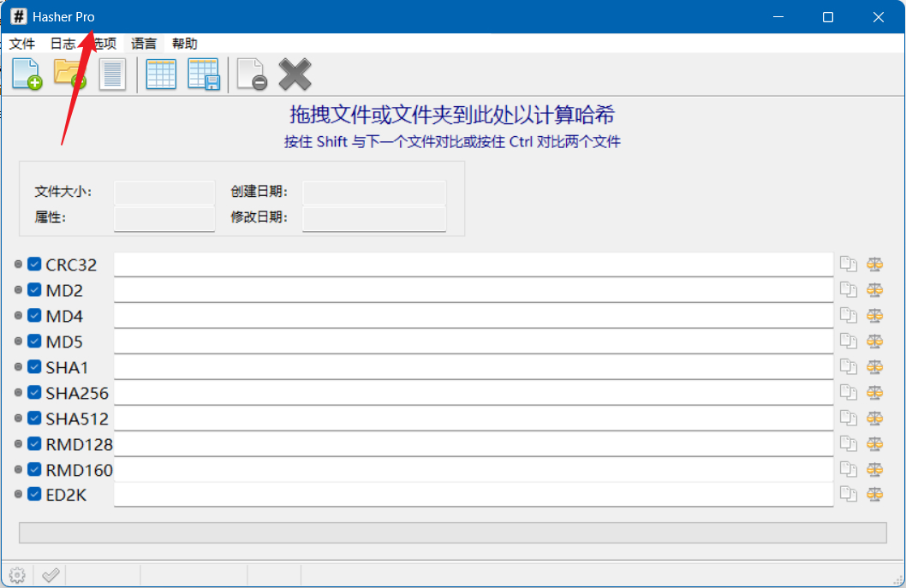Click the CRC32 hash output field
This screenshot has height=588, width=906.
tap(474, 264)
